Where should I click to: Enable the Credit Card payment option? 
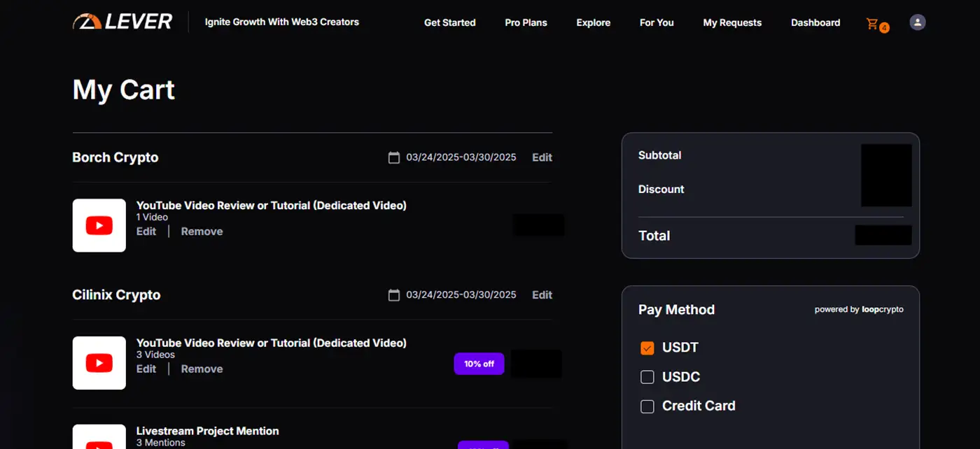click(647, 406)
